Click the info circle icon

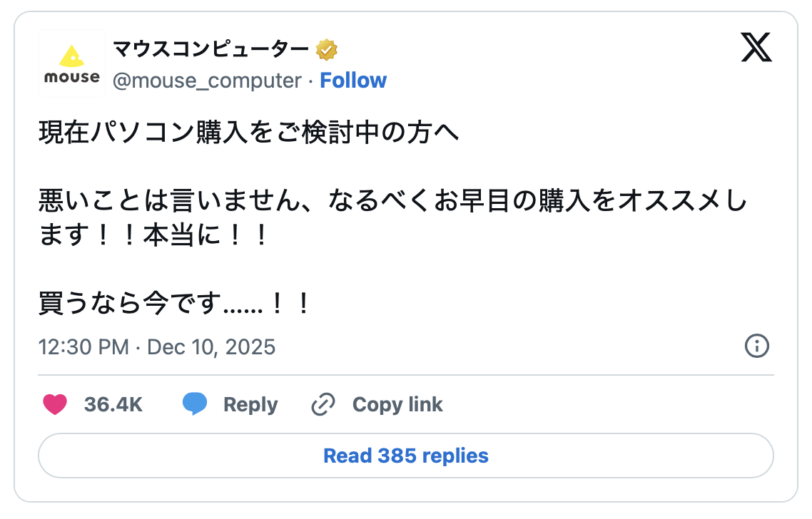click(756, 346)
